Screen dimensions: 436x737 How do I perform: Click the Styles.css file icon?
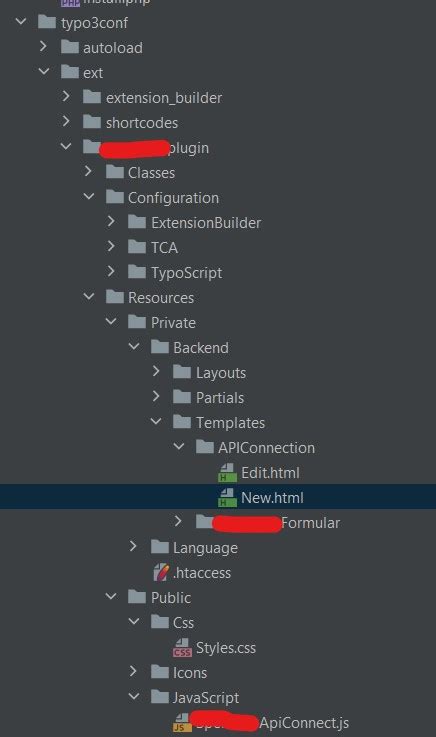pos(182,648)
